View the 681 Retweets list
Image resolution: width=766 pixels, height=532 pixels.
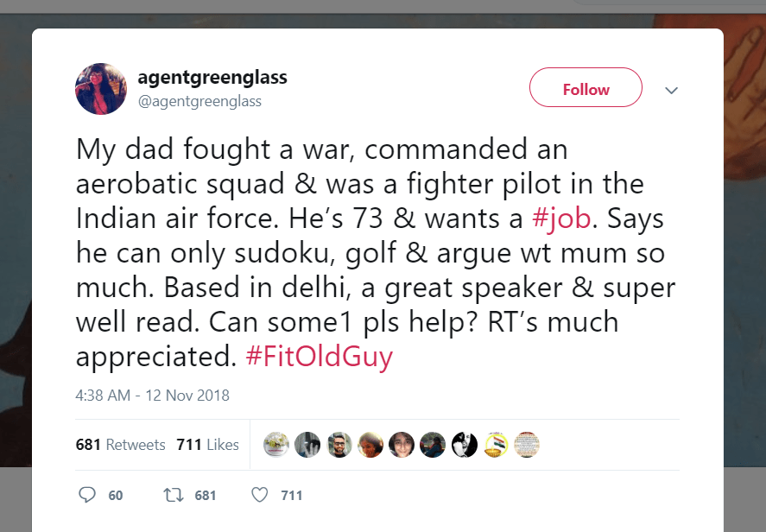point(121,445)
